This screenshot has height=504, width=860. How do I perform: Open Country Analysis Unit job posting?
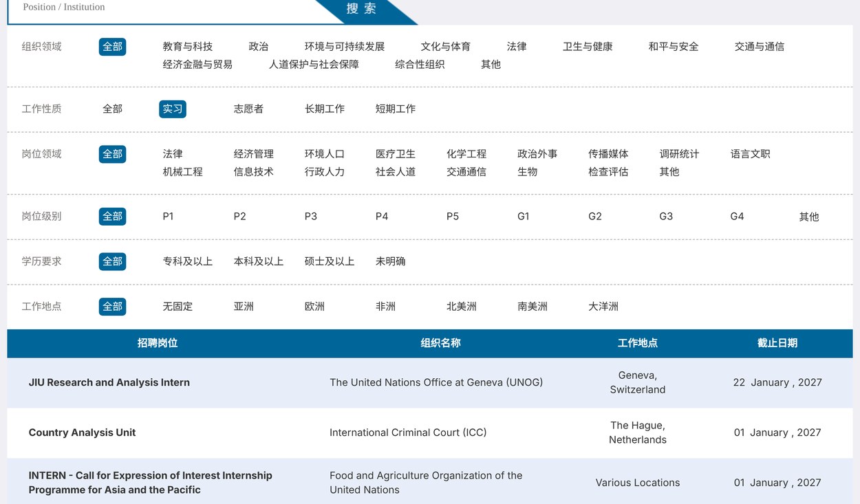[x=83, y=433]
